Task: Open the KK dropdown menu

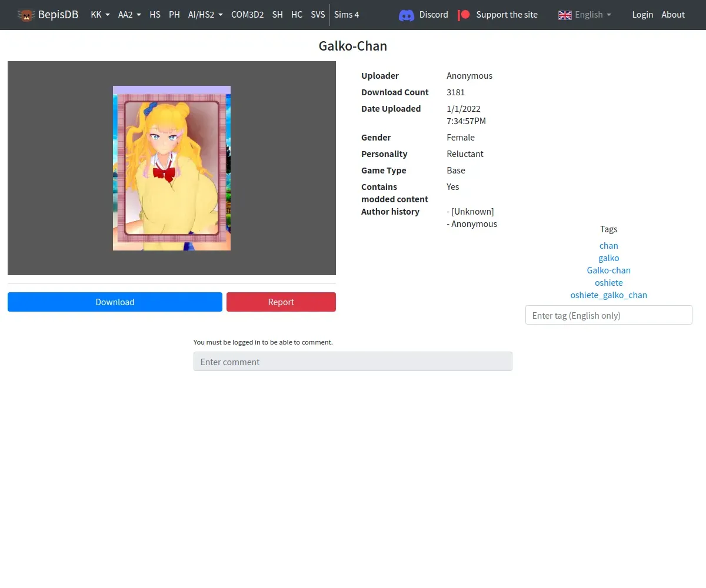Action: (100, 15)
